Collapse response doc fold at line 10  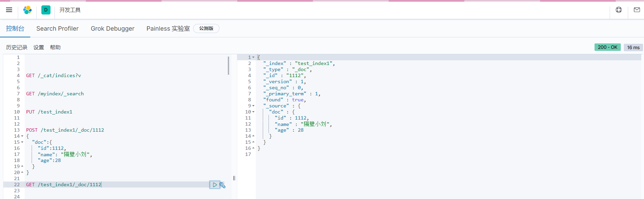point(253,112)
